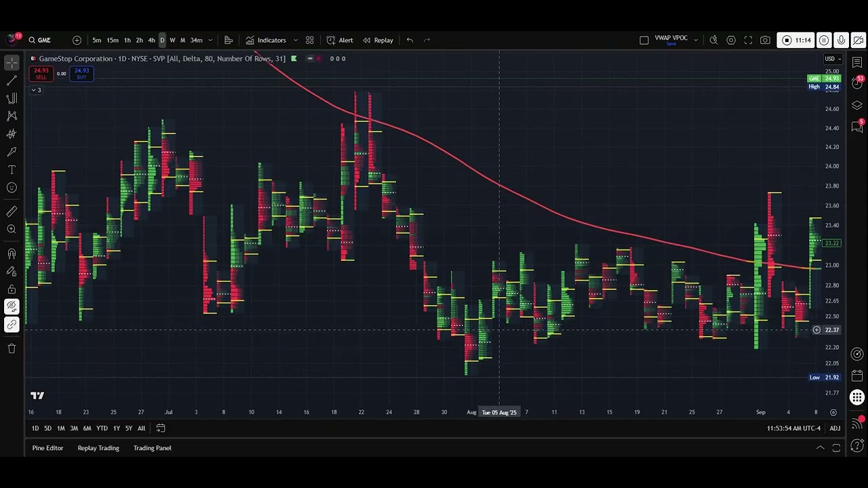Set range to YTD
Viewport: 868px width, 488px height.
tap(102, 428)
